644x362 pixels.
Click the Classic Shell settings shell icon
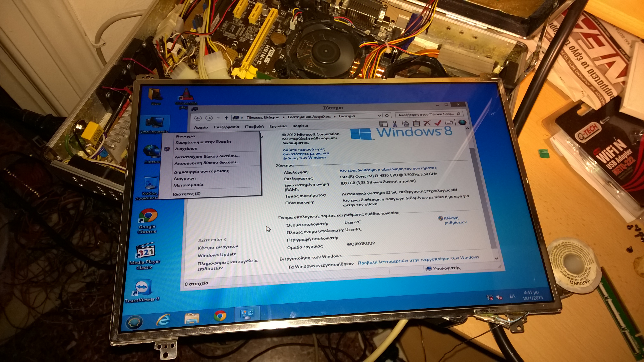coord(462,122)
